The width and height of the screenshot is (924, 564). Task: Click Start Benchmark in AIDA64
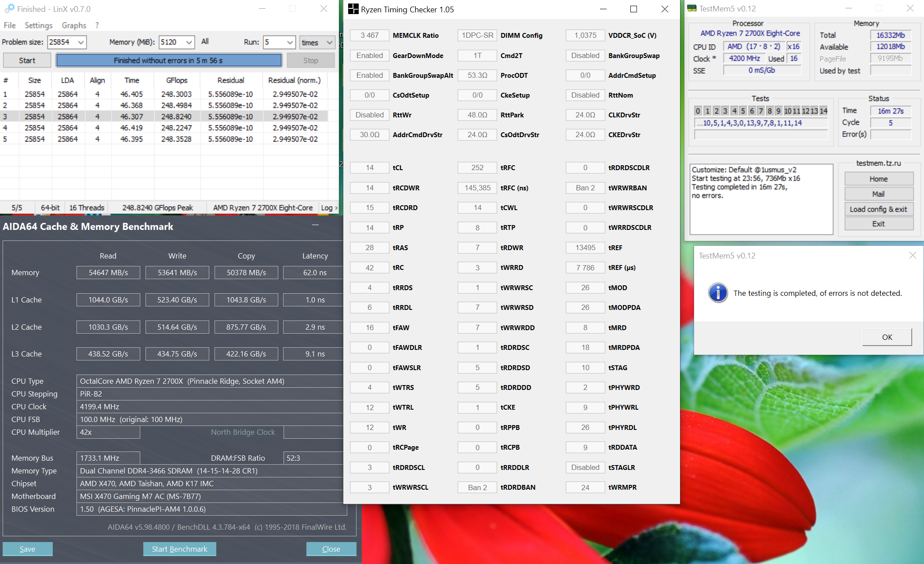tap(179, 549)
